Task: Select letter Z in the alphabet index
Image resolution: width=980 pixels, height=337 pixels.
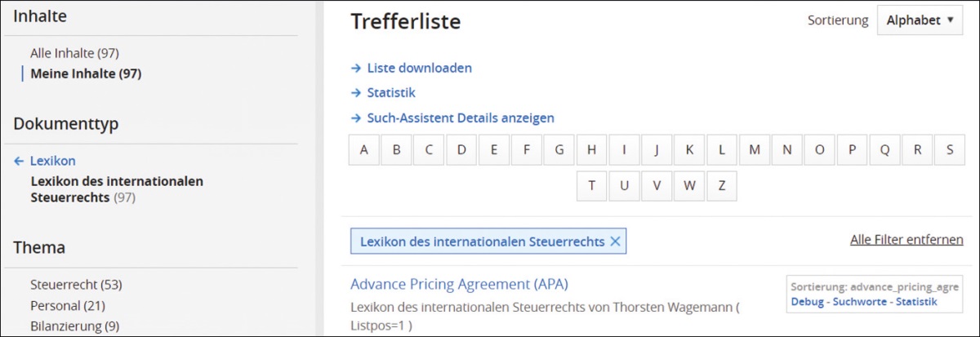Action: click(722, 185)
